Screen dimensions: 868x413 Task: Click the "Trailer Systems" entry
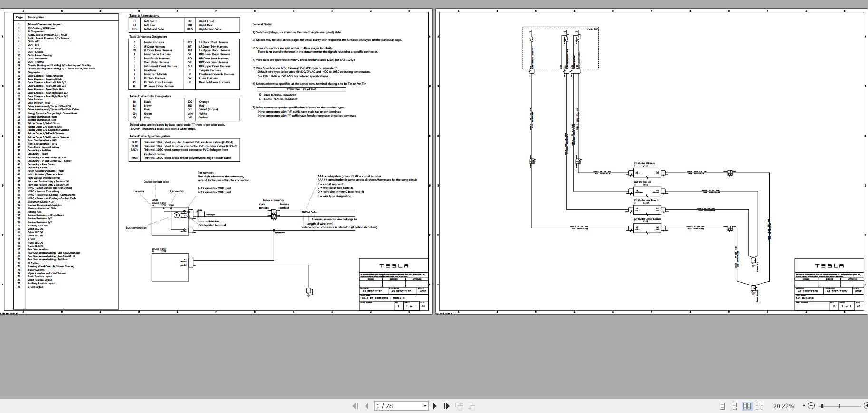36,270
